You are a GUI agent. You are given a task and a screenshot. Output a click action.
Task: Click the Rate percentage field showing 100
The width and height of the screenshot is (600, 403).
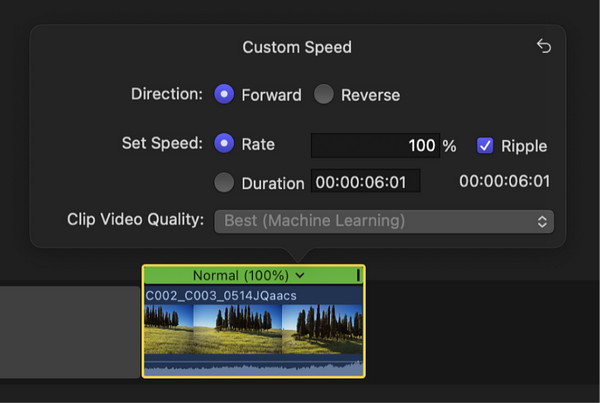[375, 145]
